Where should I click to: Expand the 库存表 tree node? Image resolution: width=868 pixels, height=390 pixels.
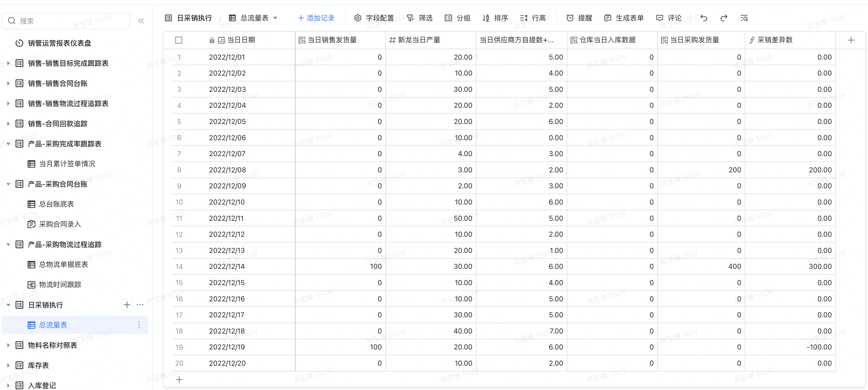pyautogui.click(x=8, y=365)
